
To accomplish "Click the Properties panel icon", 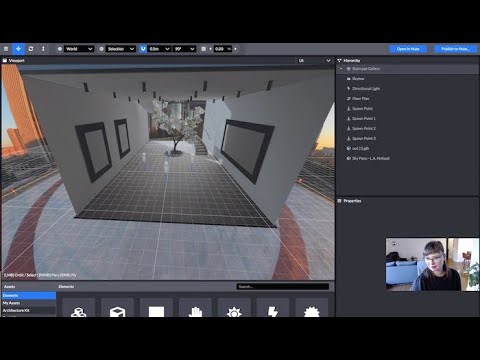I will 340,201.
